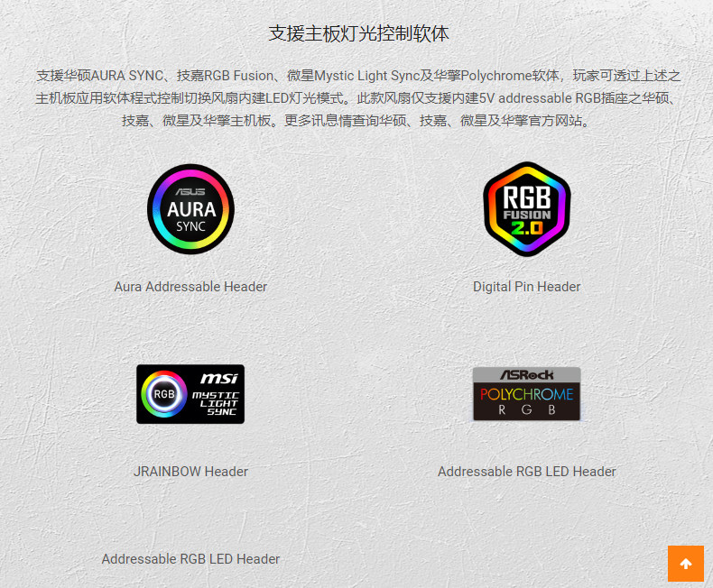
Task: Click the paragraph line starting '技嘉、微星及华擎主机板'
Action: [x=358, y=121]
